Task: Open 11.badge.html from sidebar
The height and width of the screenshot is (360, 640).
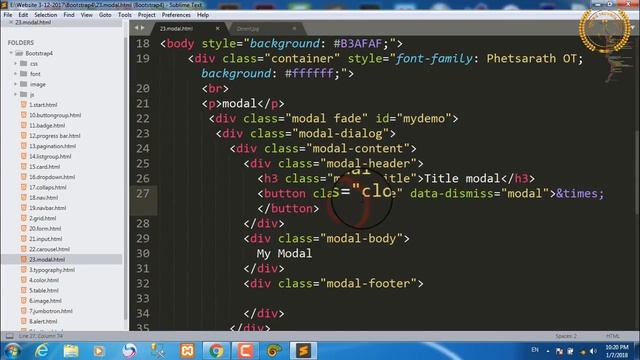Action: point(47,125)
